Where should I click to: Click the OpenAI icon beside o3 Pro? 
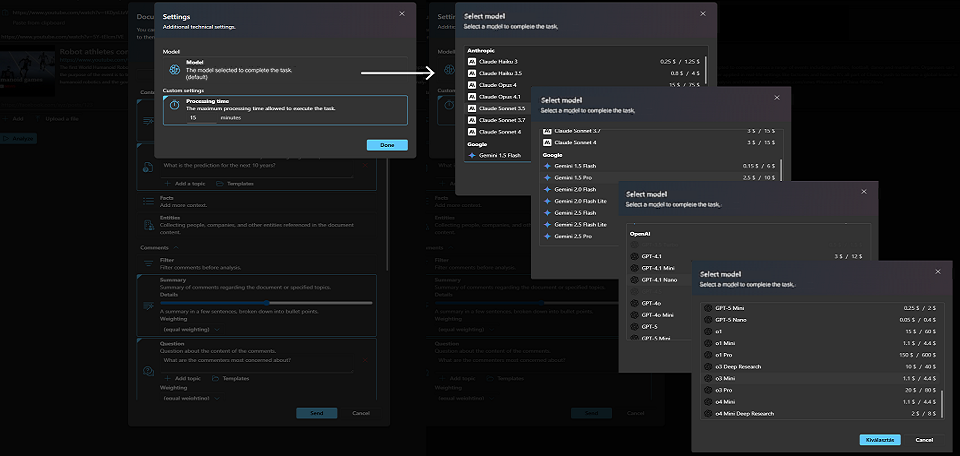coord(708,390)
